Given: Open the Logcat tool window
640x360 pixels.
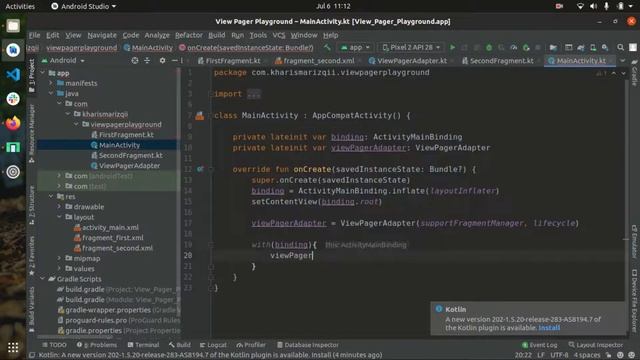Looking at the screenshot, I should click(213, 345).
